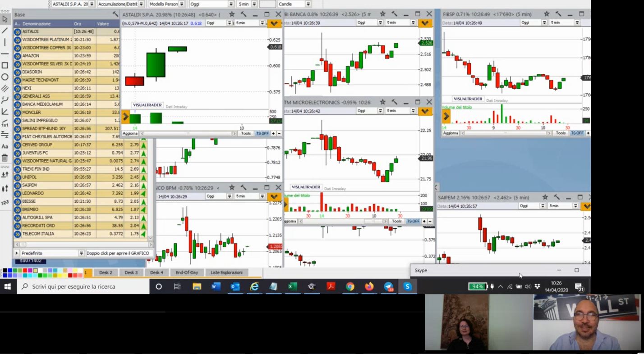Pick the magenta color swatch
Image resolution: width=644 pixels, height=354 pixels.
click(30, 271)
